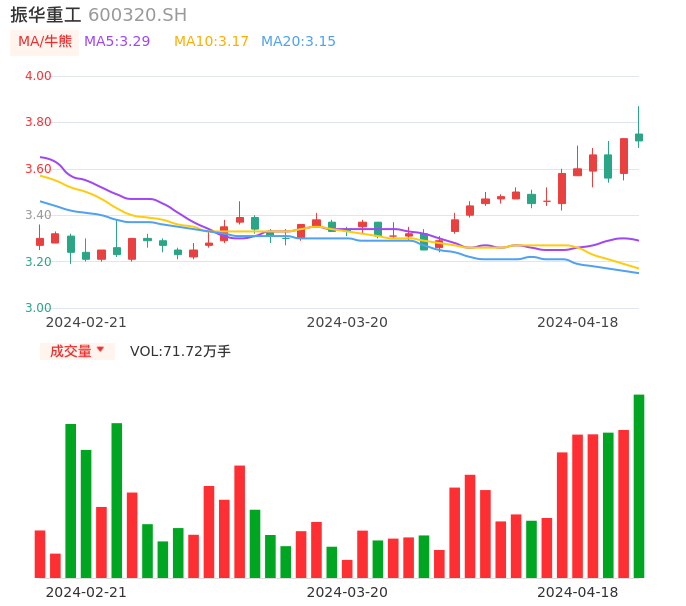Image resolution: width=686 pixels, height=606 pixels.
Task: Select the tallest green volume bar at far right
Action: click(x=639, y=486)
